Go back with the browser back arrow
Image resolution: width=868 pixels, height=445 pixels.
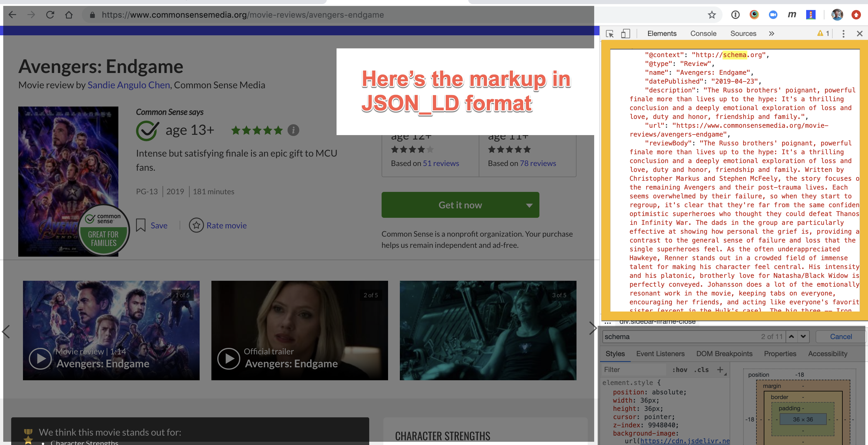click(x=12, y=15)
